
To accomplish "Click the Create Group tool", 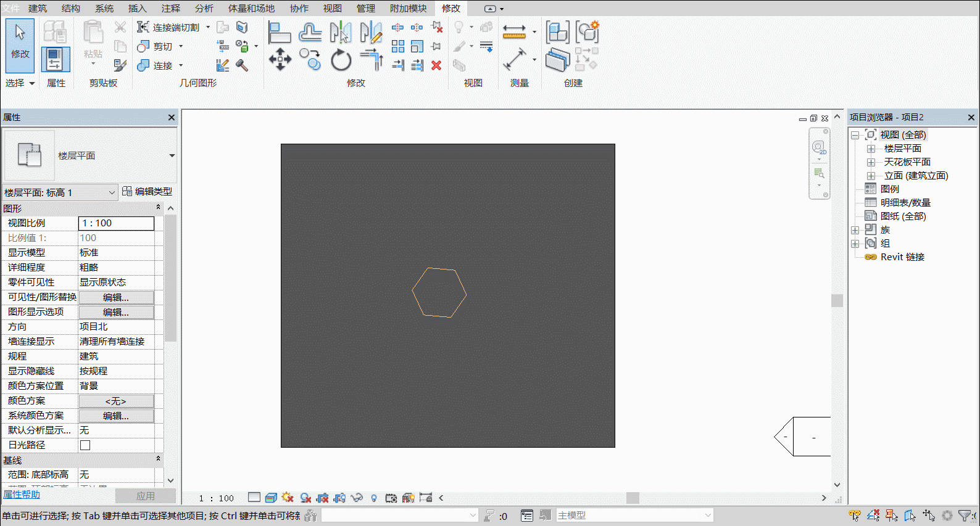I will point(587,32).
